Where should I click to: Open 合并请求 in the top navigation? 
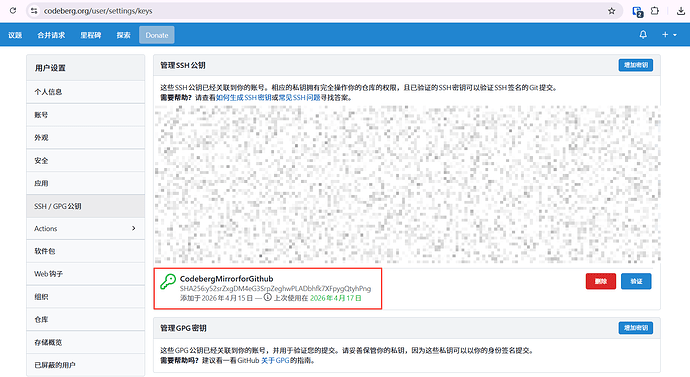pyautogui.click(x=51, y=35)
